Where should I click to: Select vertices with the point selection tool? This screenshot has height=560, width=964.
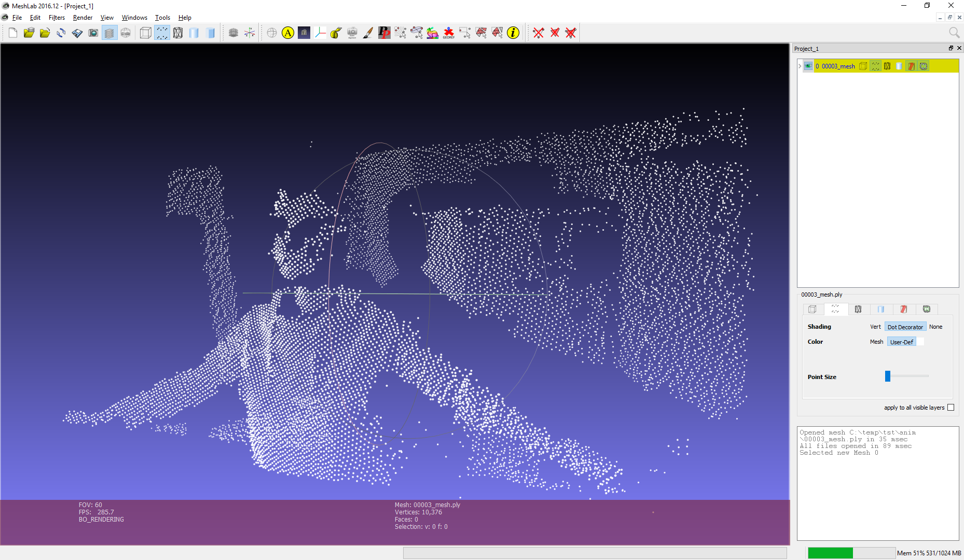pos(401,33)
